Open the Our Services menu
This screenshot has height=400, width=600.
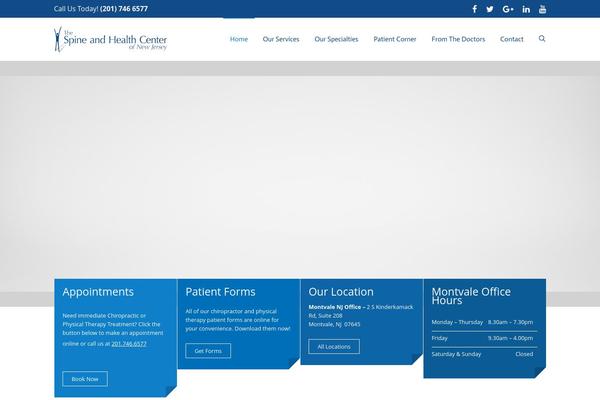tap(281, 39)
